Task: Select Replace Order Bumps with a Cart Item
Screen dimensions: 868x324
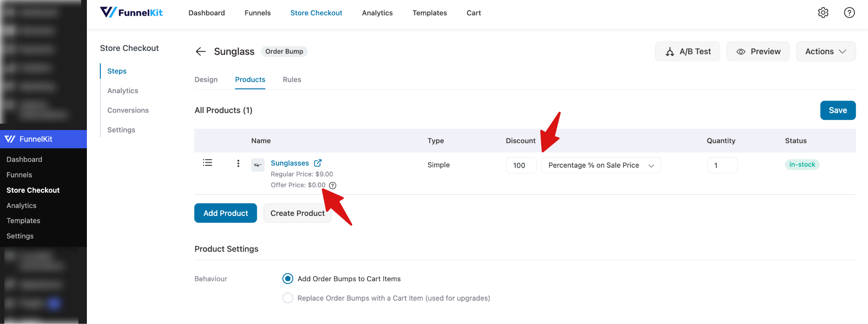Action: pyautogui.click(x=288, y=298)
